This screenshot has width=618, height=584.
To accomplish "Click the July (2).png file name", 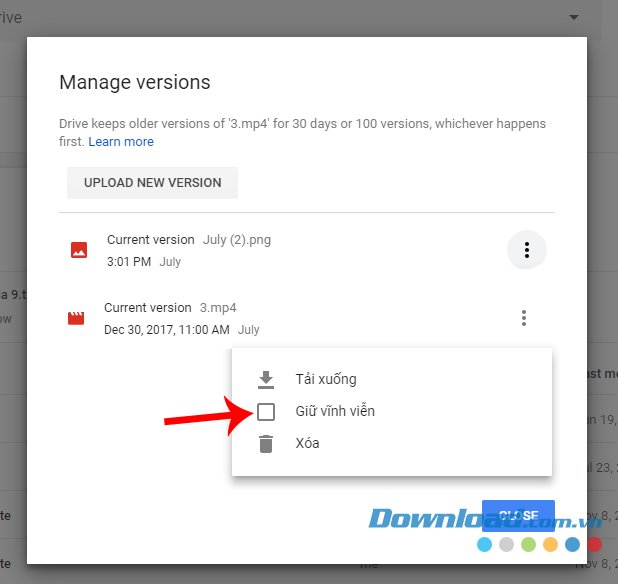I will click(237, 240).
